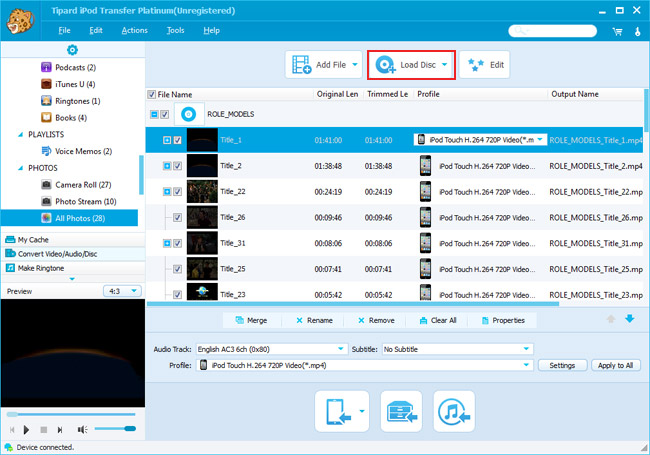This screenshot has height=455, width=650.
Task: Click the Title_22 video thumbnail
Action: click(x=202, y=191)
